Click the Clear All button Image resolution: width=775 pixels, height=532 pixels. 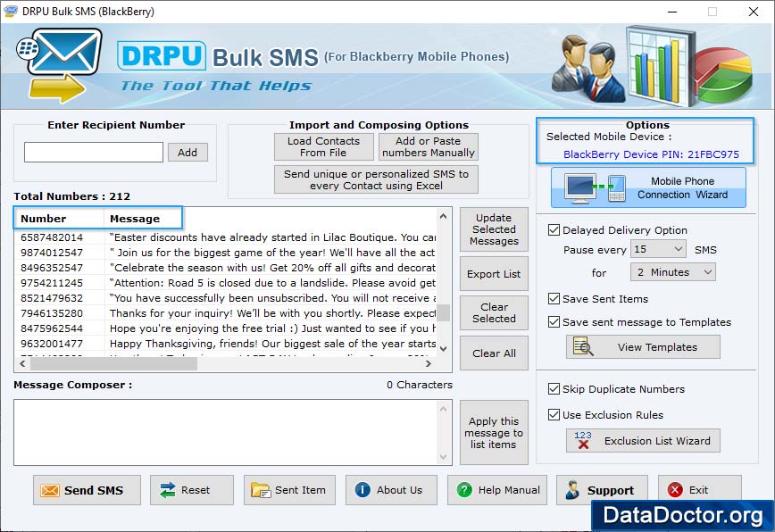click(494, 353)
